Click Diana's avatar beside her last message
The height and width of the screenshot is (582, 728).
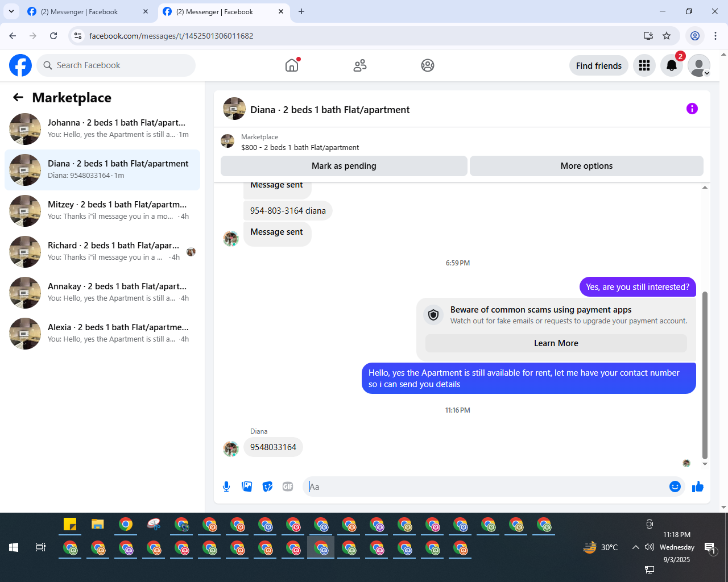tap(230, 448)
